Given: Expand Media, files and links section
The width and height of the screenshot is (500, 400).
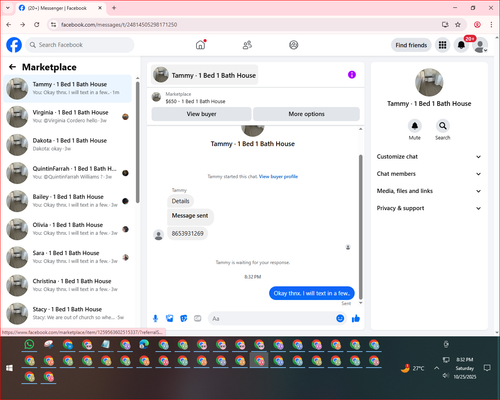Looking at the screenshot, I should pos(429,191).
